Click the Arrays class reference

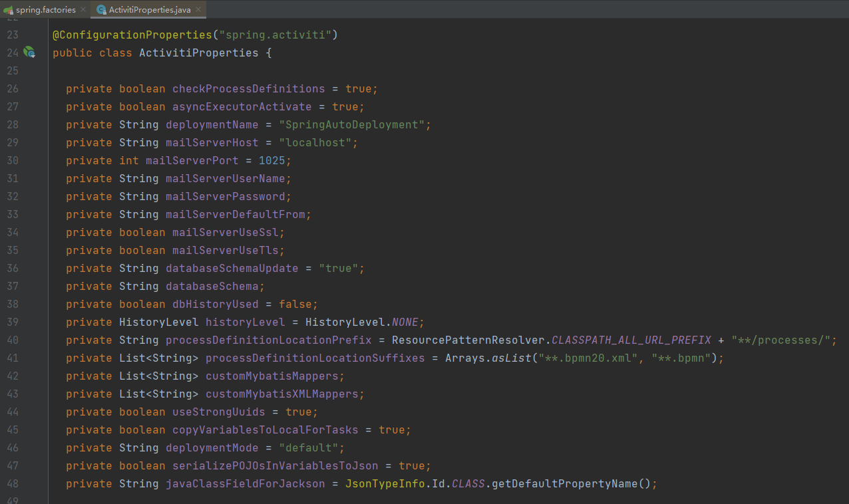[465, 358]
